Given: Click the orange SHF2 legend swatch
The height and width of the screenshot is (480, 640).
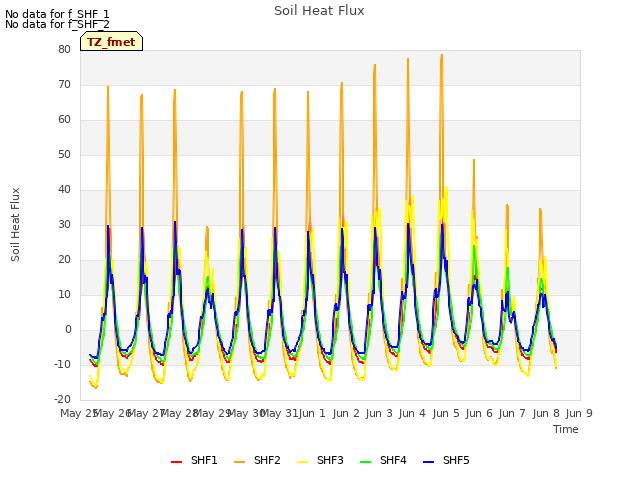Looking at the screenshot, I should (x=240, y=462).
